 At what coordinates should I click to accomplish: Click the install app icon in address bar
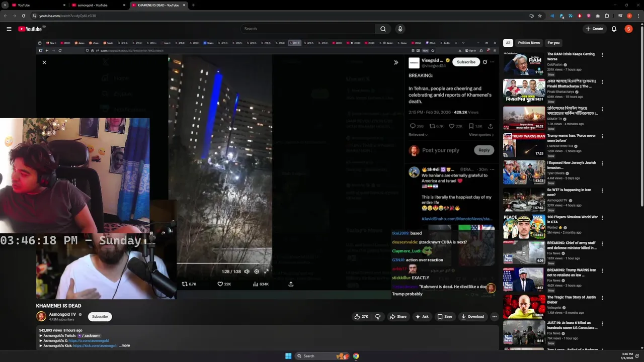pos(531,16)
